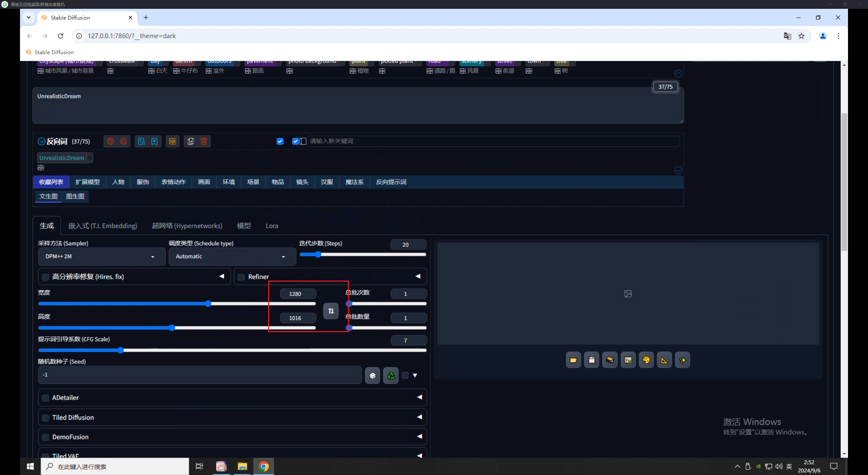The width and height of the screenshot is (868, 475).
Task: Open Chrome profile avatar menu
Action: pos(823,36)
